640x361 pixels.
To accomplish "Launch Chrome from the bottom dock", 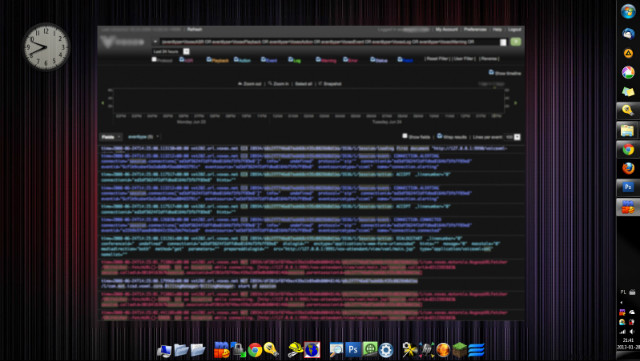I will tap(255, 350).
